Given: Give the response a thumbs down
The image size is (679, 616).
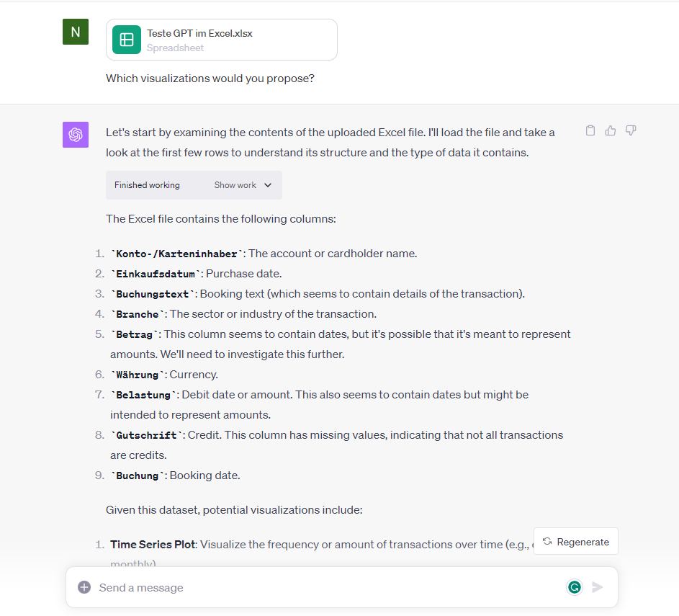Looking at the screenshot, I should click(x=631, y=130).
